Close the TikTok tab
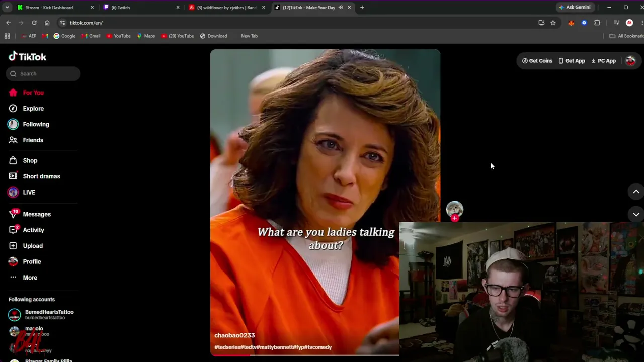Image resolution: width=644 pixels, height=362 pixels. click(x=349, y=8)
